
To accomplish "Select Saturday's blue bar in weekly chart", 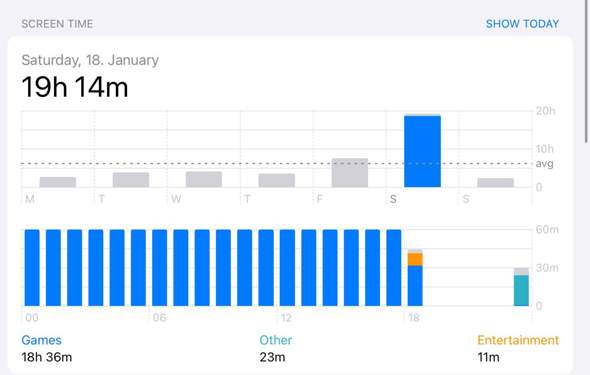I will [422, 151].
